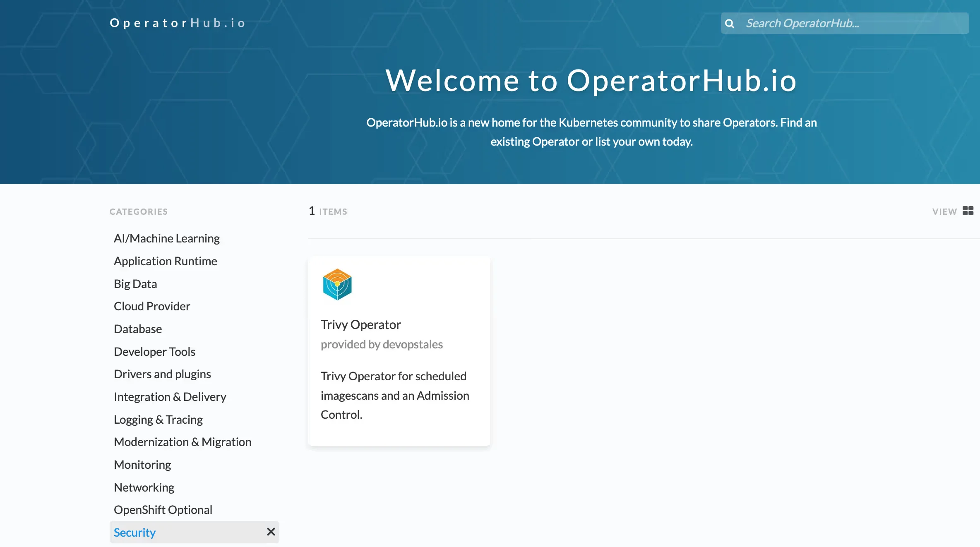The width and height of the screenshot is (980, 547).
Task: Enable the Monitoring category filter
Action: click(142, 464)
